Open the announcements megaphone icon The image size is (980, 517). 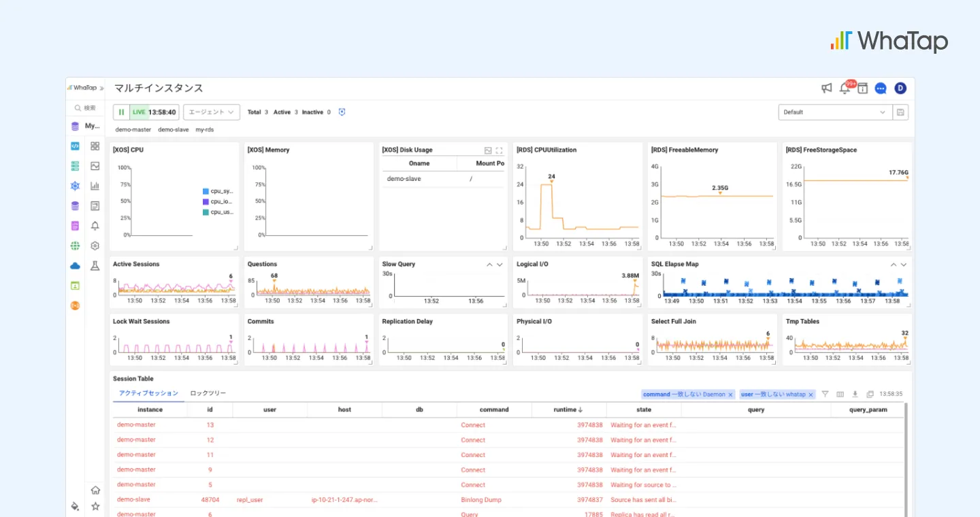826,88
